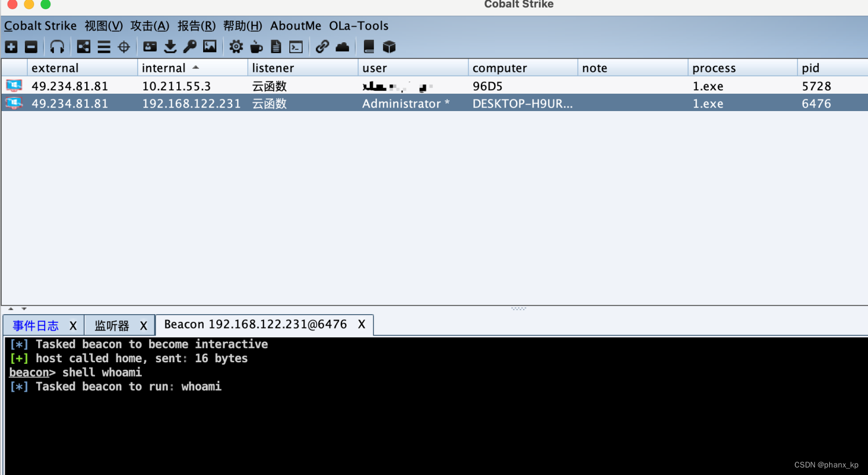Image resolution: width=868 pixels, height=475 pixels.
Task: Close the 事件日志 tab
Action: [73, 326]
